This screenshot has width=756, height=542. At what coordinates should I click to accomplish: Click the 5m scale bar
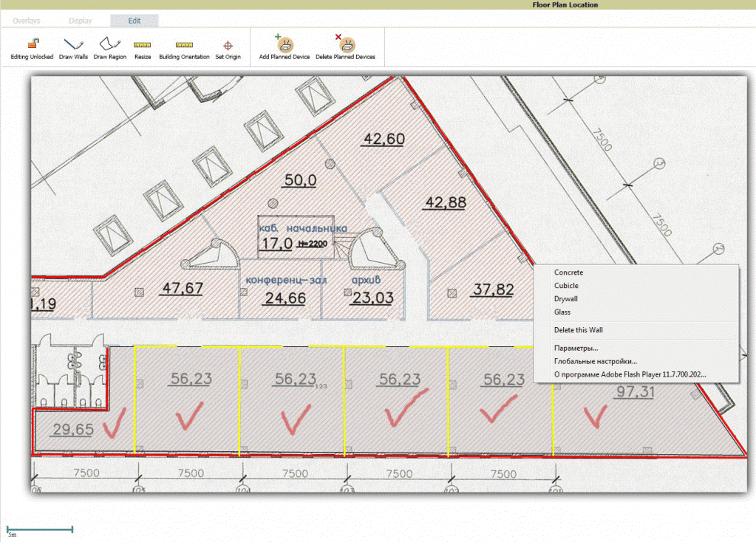pos(39,529)
